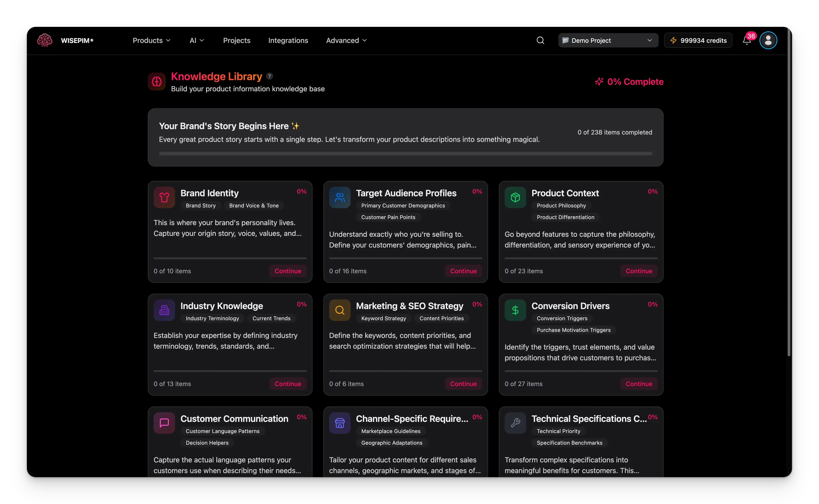This screenshot has width=819, height=504.
Task: Click the Product Context cube icon
Action: pyautogui.click(x=515, y=197)
